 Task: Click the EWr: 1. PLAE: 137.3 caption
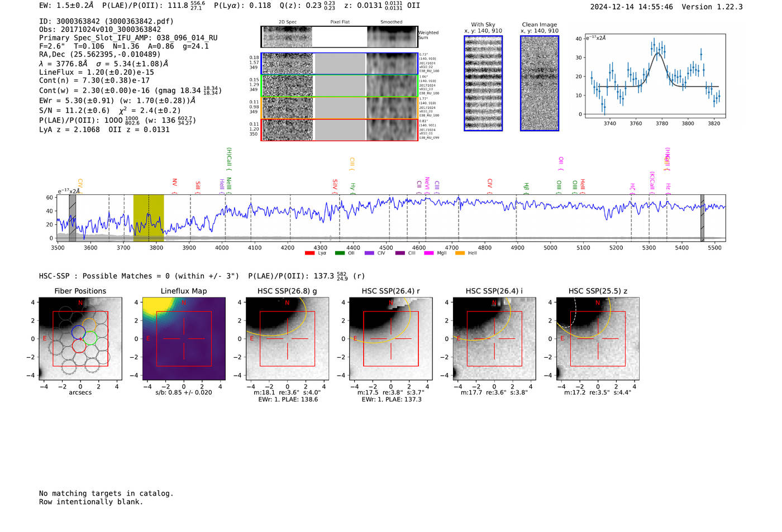coord(391,400)
